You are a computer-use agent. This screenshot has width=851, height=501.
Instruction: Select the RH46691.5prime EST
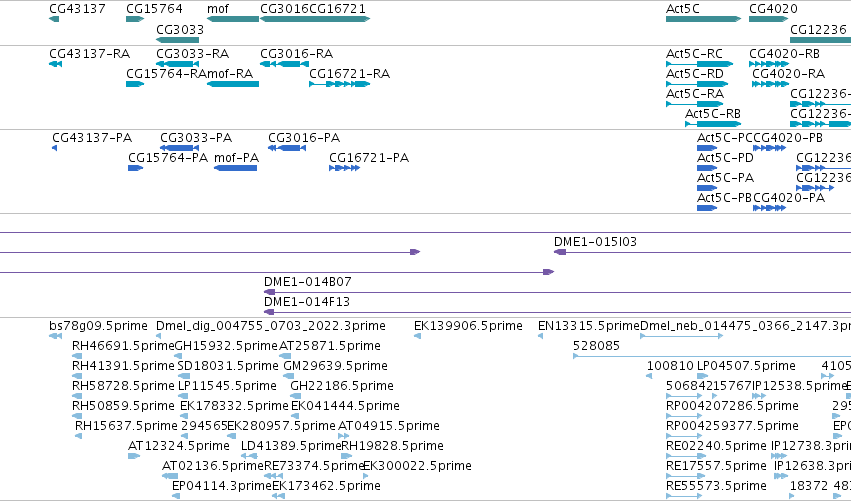coord(77,356)
